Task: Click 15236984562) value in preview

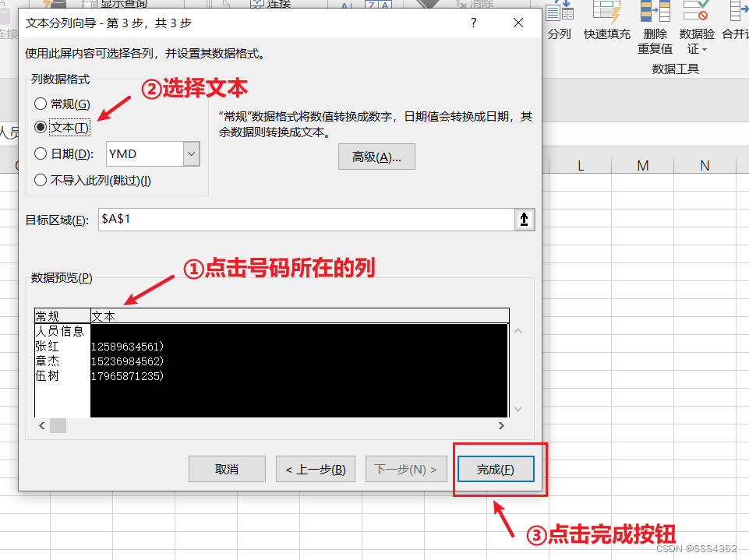Action: point(128,361)
